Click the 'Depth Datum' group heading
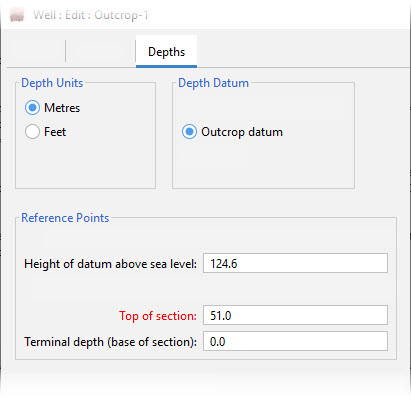 [213, 83]
